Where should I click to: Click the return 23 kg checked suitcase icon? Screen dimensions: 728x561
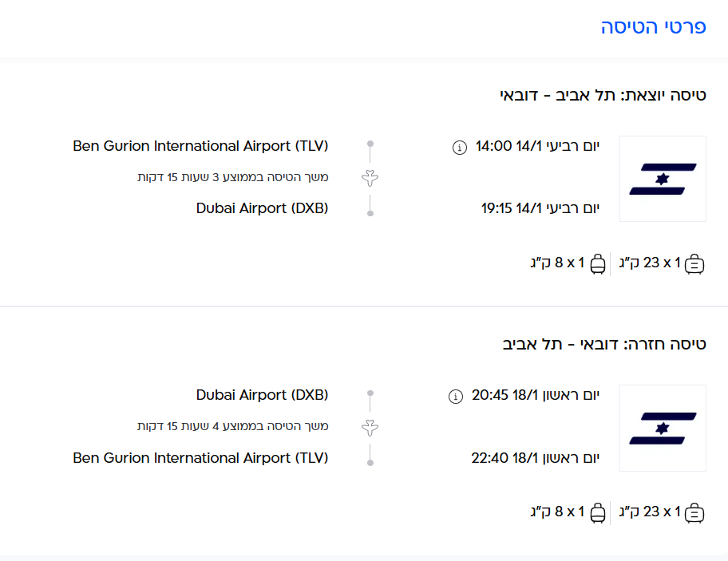point(694,513)
